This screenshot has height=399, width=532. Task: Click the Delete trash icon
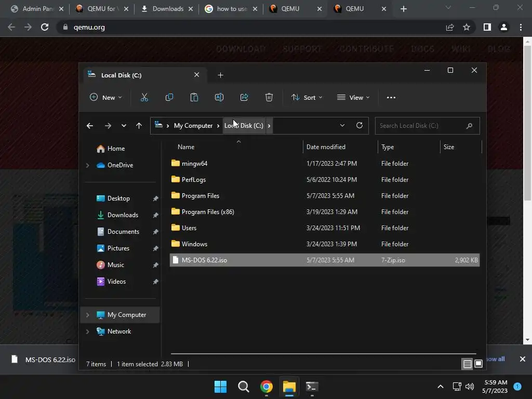269,97
